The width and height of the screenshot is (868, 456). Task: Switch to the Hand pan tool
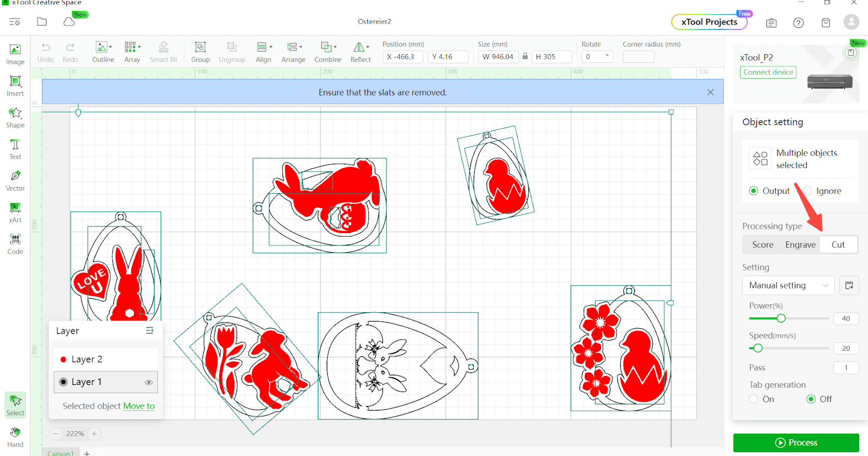[x=15, y=437]
